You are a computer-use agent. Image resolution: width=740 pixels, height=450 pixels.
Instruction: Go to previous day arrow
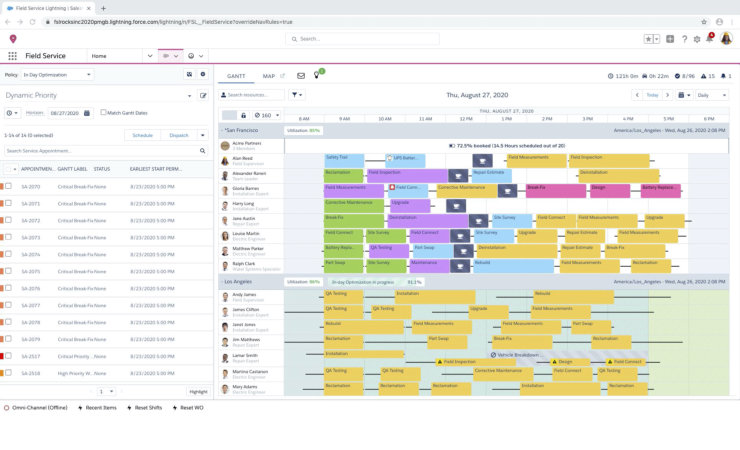click(x=637, y=95)
